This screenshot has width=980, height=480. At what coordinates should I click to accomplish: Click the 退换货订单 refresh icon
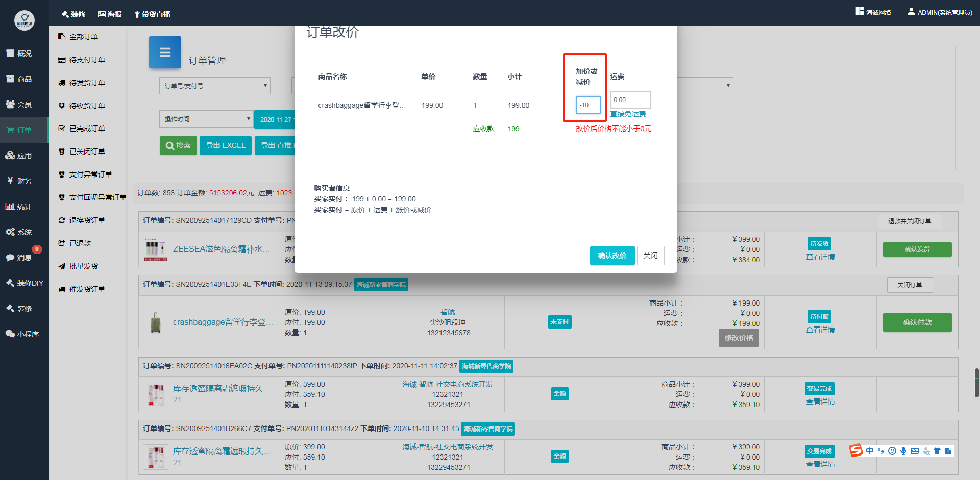[62, 220]
